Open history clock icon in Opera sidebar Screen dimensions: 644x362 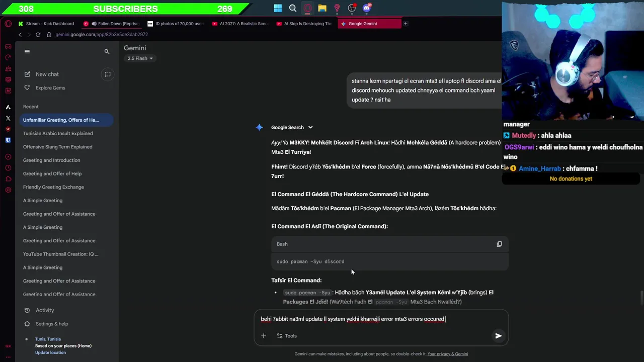click(x=8, y=168)
